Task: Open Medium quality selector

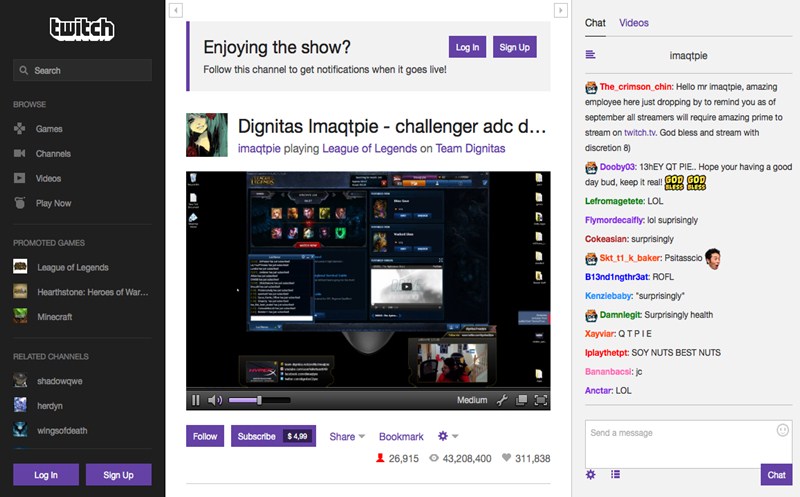Action: point(472,400)
